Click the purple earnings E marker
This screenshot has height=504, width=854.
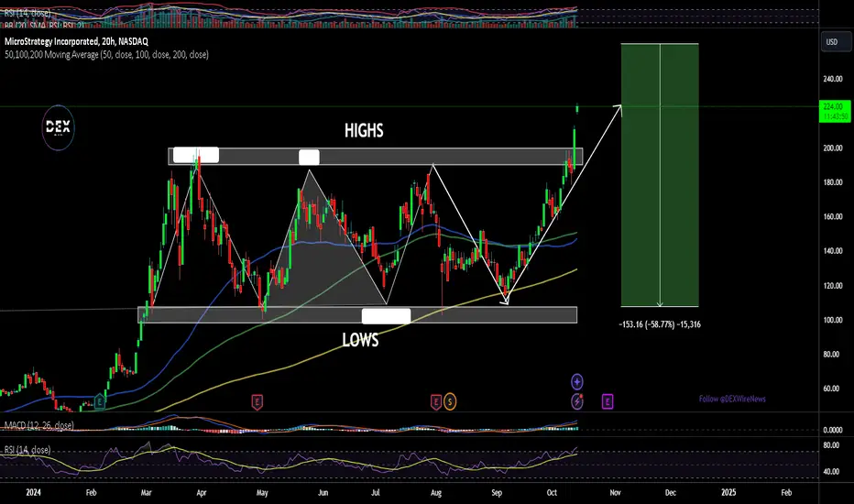click(x=608, y=402)
